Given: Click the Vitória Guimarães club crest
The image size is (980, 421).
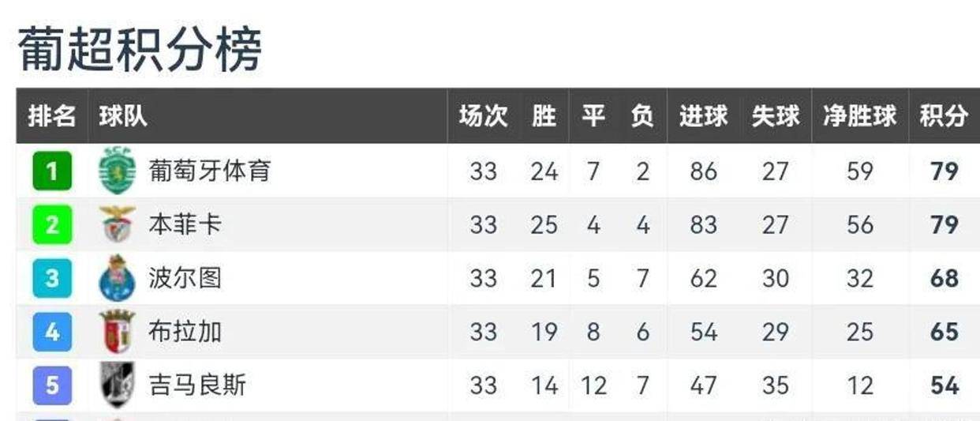Looking at the screenshot, I should point(117,385).
